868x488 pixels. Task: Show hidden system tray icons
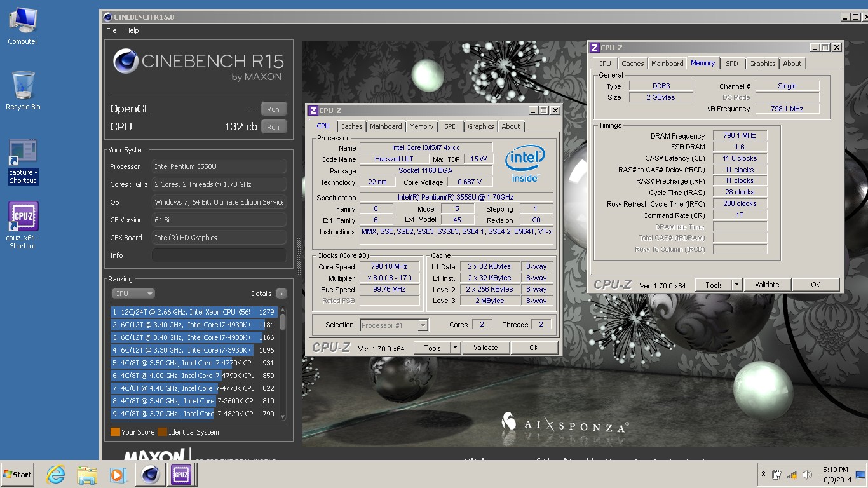(x=763, y=475)
